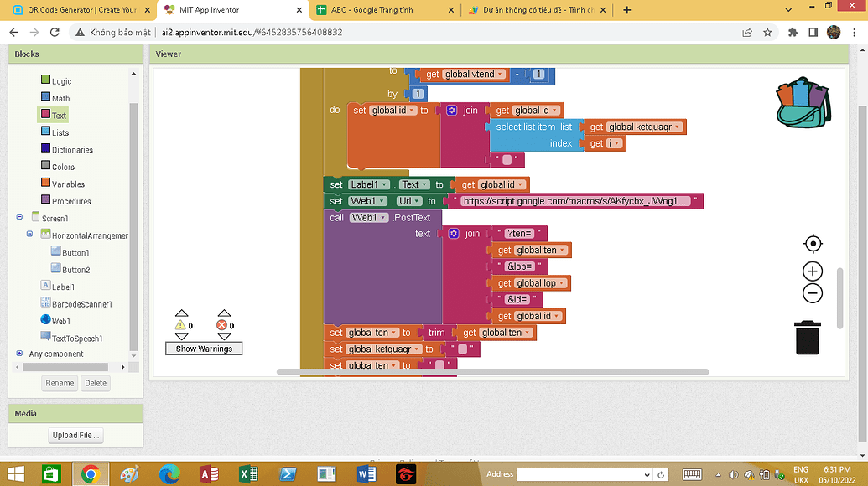Image resolution: width=868 pixels, height=486 pixels.
Task: Select the Colors block category
Action: click(x=63, y=167)
